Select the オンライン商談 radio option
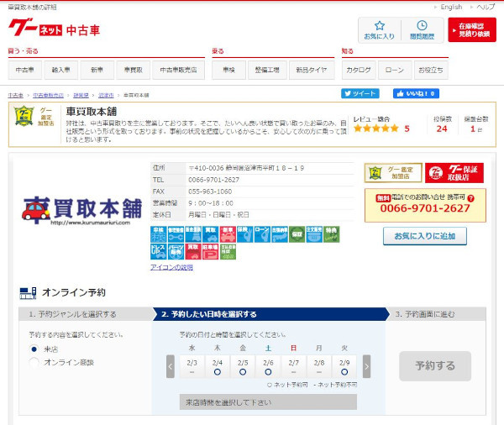This screenshot has width=504, height=425. point(34,362)
